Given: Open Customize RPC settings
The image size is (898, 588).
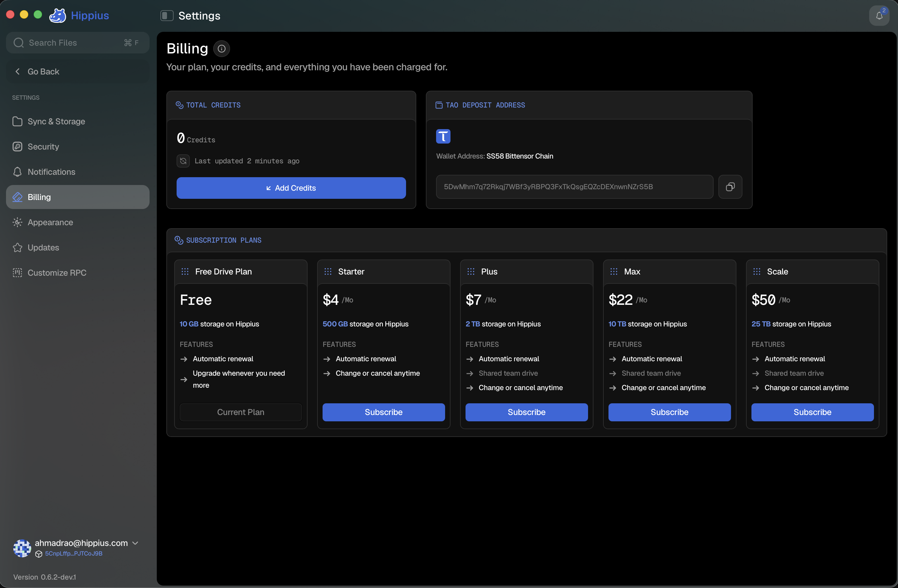Looking at the screenshot, I should click(x=78, y=273).
